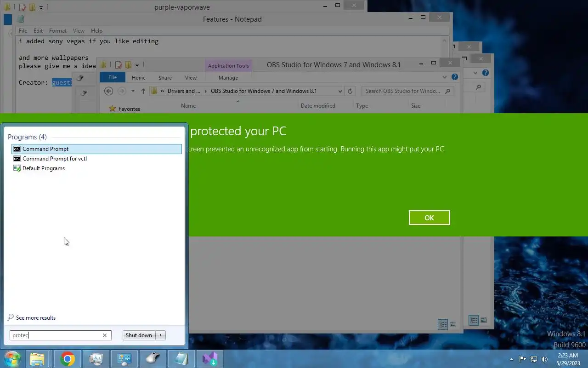The image size is (588, 368).
Task: Switch to Home ribbon tab in OBS window
Action: 139,78
